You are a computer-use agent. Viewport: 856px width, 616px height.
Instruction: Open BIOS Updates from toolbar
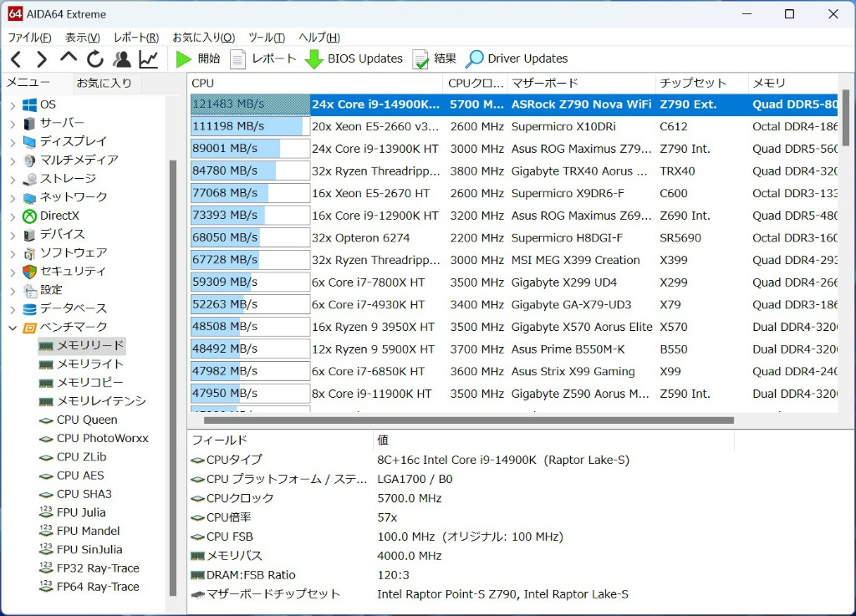354,59
